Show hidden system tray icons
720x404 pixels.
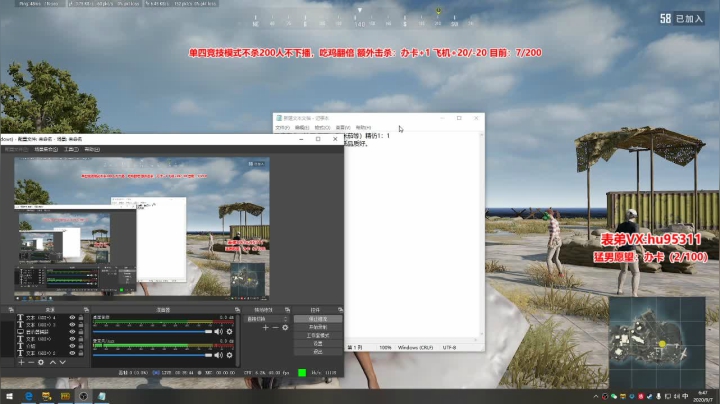(x=596, y=396)
